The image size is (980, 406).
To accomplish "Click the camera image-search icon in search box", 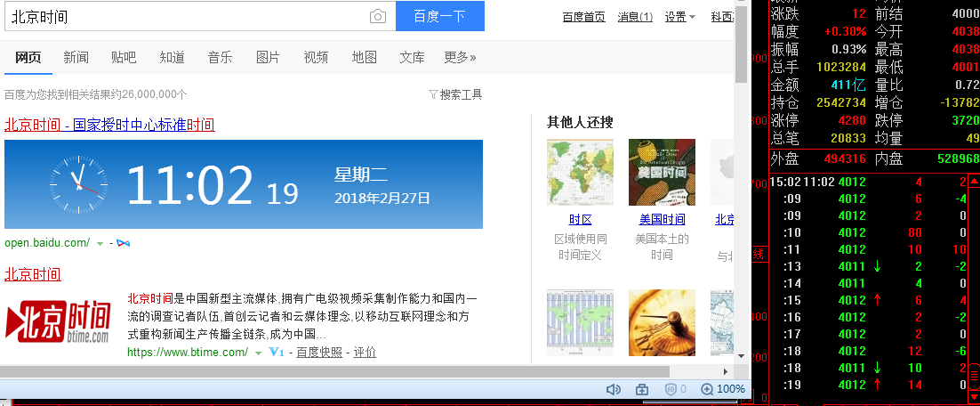I will coord(377,16).
